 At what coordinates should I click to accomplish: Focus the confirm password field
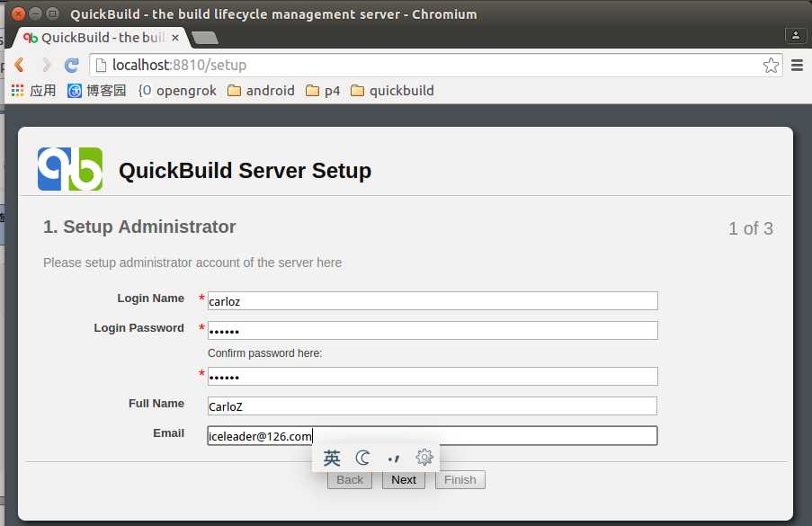pos(433,377)
